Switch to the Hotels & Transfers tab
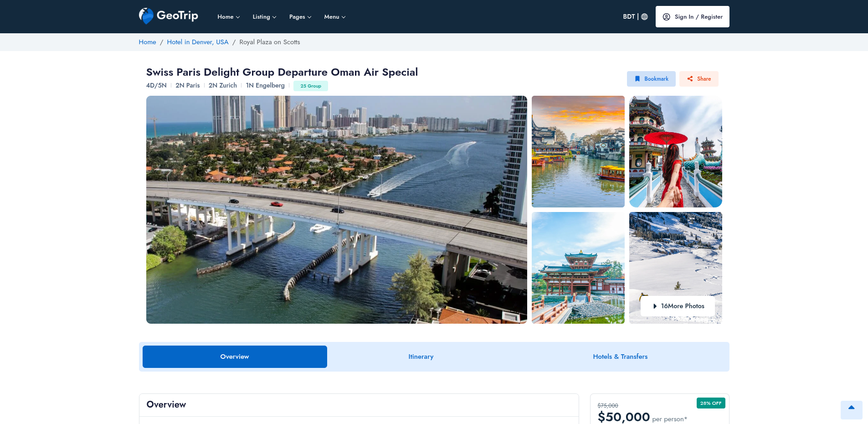 click(620, 357)
